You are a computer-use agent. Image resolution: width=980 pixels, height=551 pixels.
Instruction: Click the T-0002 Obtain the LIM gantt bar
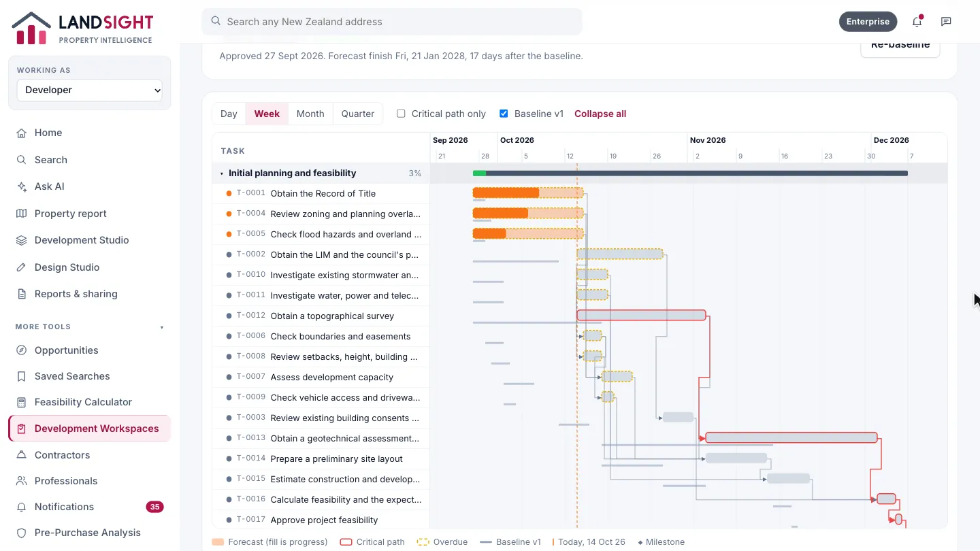620,254
